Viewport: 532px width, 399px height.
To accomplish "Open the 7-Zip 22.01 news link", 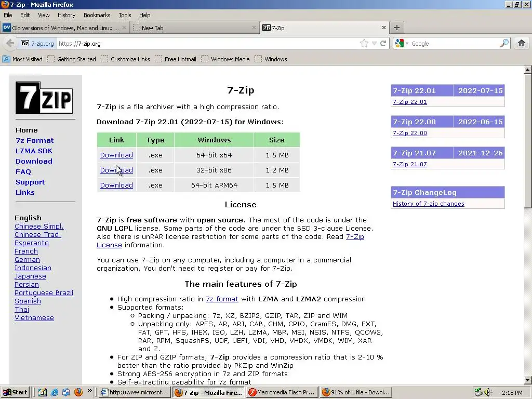I will [x=409, y=102].
